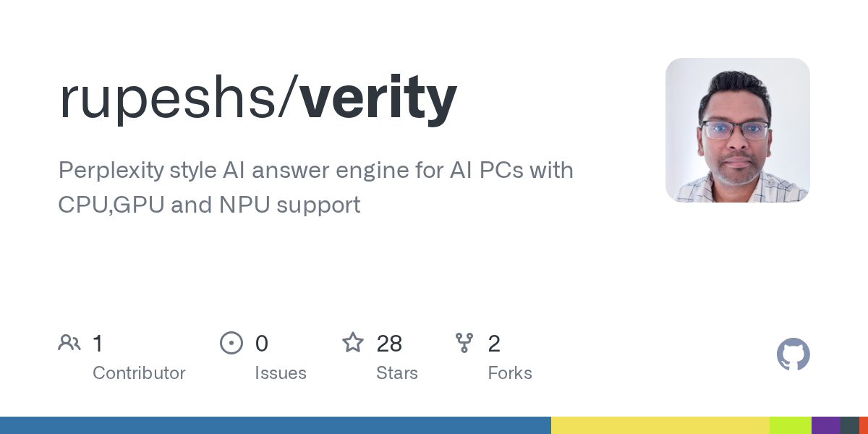Screen dimensions: 868x434
Task: Select the "Contributor" label
Action: tap(139, 373)
